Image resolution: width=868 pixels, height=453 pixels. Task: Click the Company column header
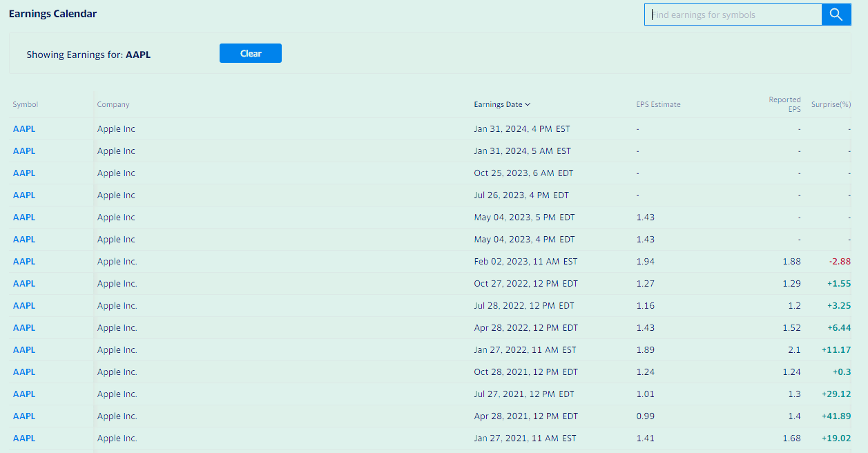[x=113, y=105]
